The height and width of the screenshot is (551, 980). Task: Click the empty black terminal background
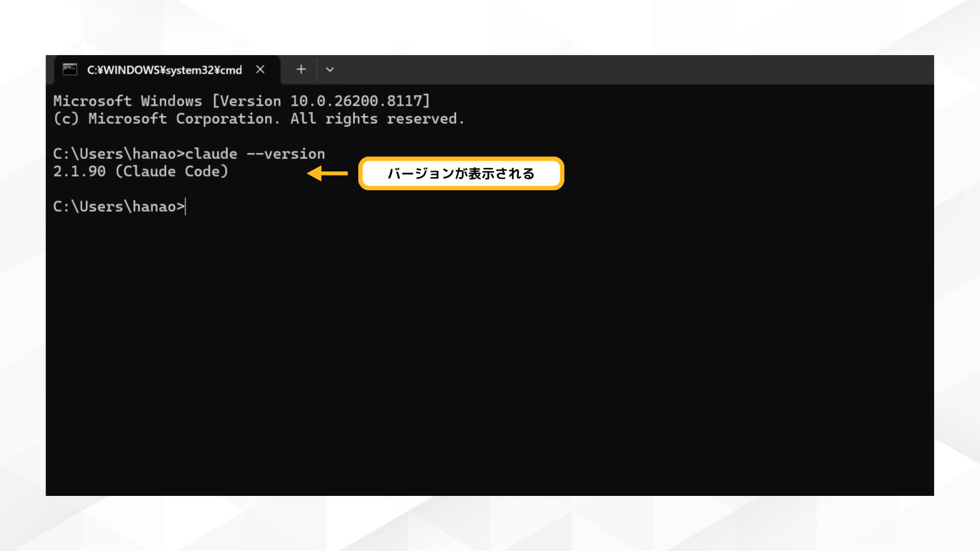[x=490, y=357]
